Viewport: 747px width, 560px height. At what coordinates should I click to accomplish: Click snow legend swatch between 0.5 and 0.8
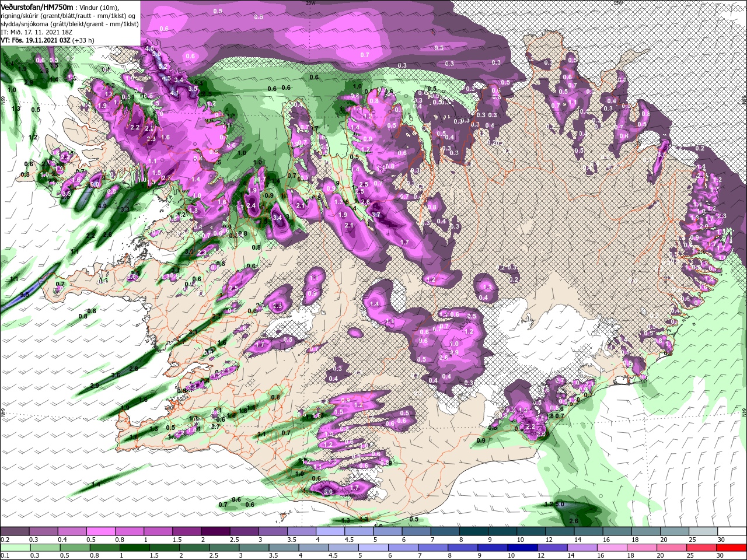click(100, 531)
